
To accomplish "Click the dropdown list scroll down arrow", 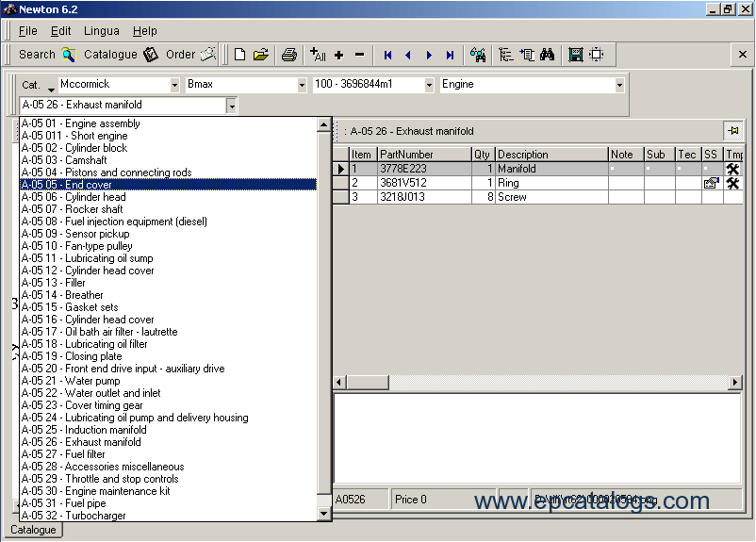I will point(323,514).
